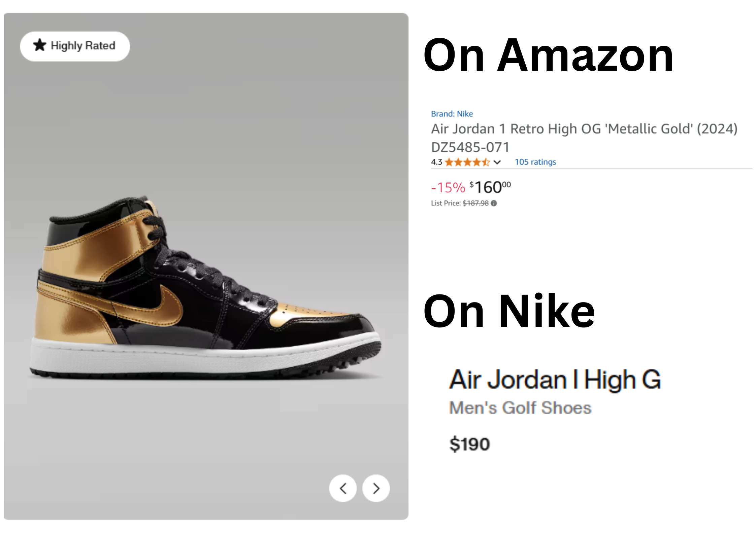
Task: Open the 105 ratings link
Action: pos(535,162)
